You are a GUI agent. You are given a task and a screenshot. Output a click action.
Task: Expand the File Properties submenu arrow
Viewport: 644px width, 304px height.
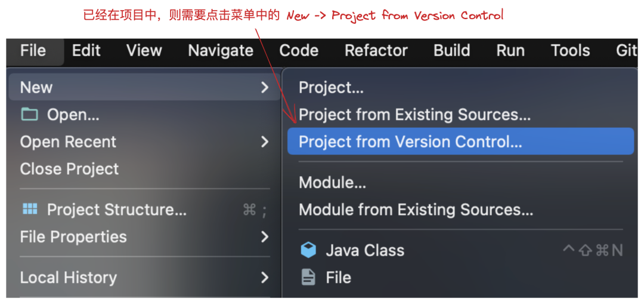pyautogui.click(x=265, y=237)
